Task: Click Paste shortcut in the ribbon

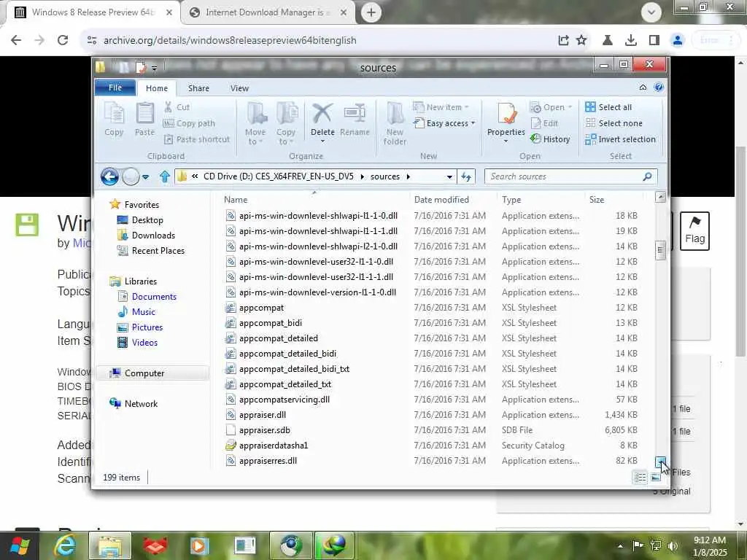Action: 197,139
